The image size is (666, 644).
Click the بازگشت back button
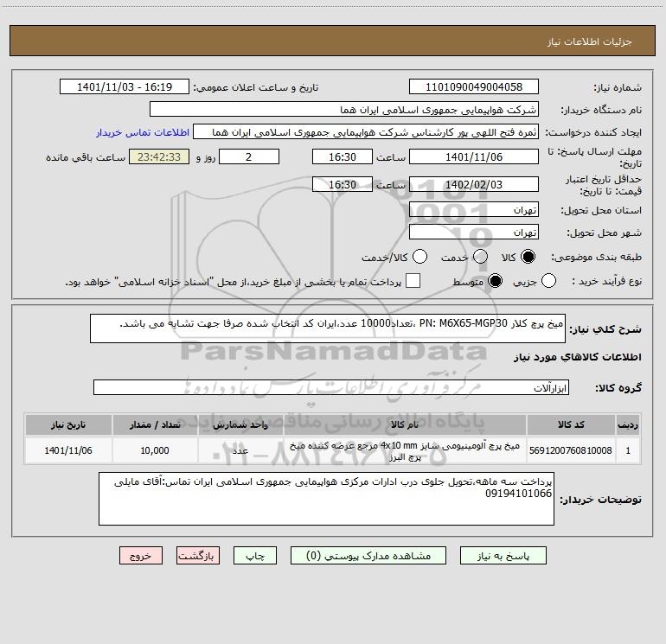(x=198, y=556)
